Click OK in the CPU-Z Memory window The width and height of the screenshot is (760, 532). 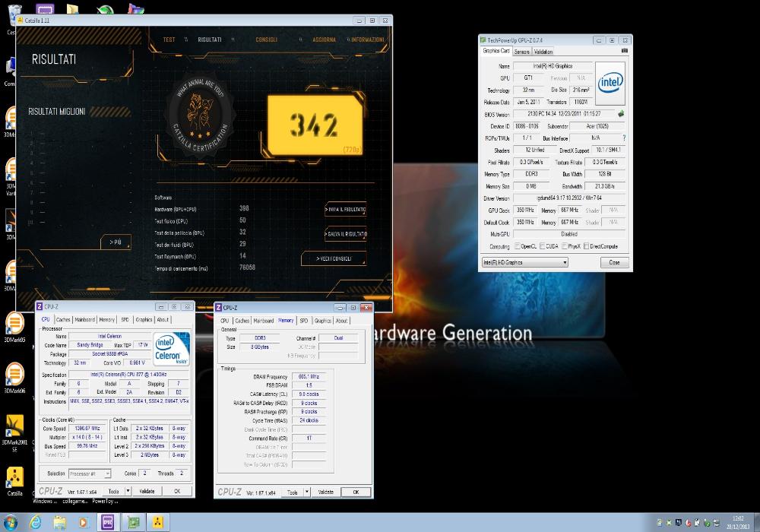[x=356, y=492]
